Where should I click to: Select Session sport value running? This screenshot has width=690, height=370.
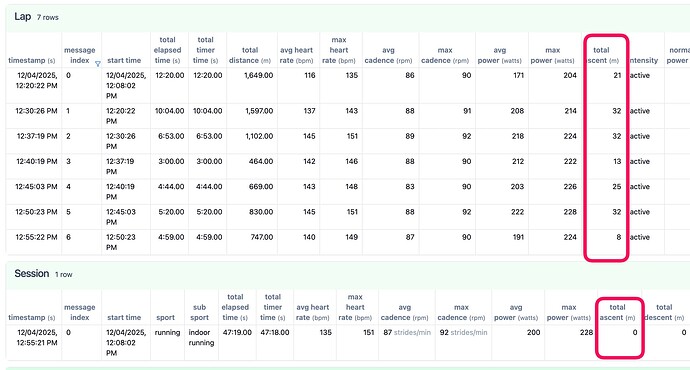167,332
